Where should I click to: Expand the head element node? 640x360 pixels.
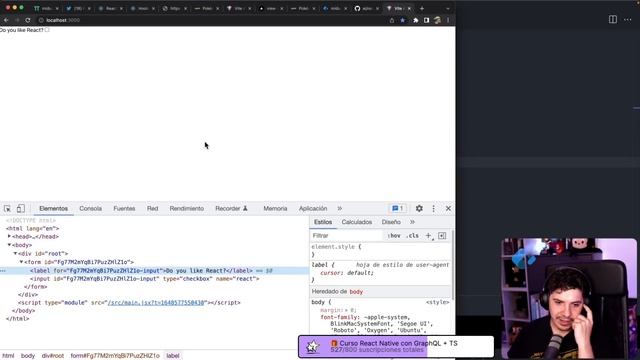point(9,236)
